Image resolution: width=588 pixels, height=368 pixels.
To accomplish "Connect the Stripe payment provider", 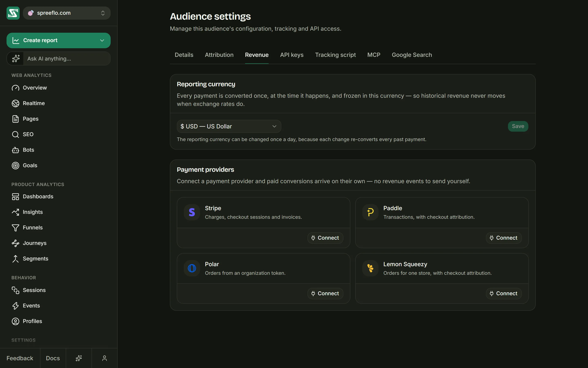I will click(x=325, y=238).
